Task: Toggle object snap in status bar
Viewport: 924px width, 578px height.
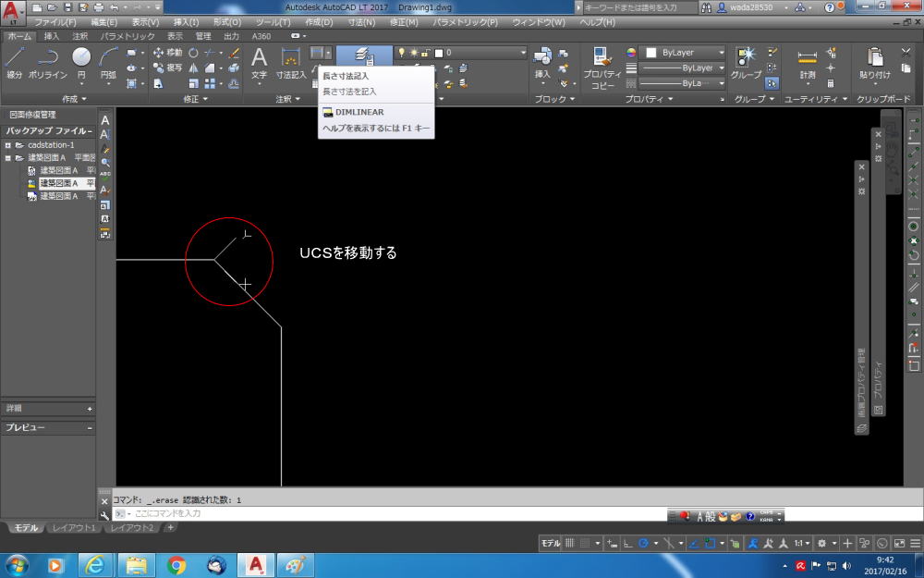Action: pos(710,543)
